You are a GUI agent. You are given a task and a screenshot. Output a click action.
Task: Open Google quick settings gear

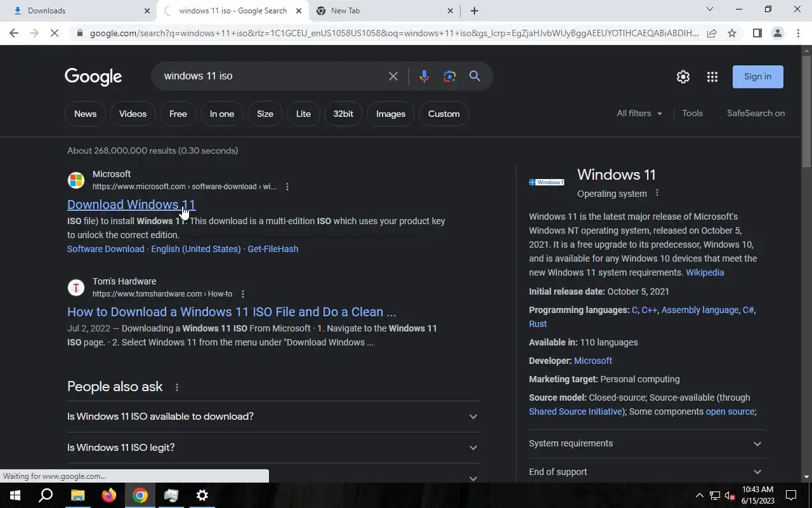[x=683, y=77]
